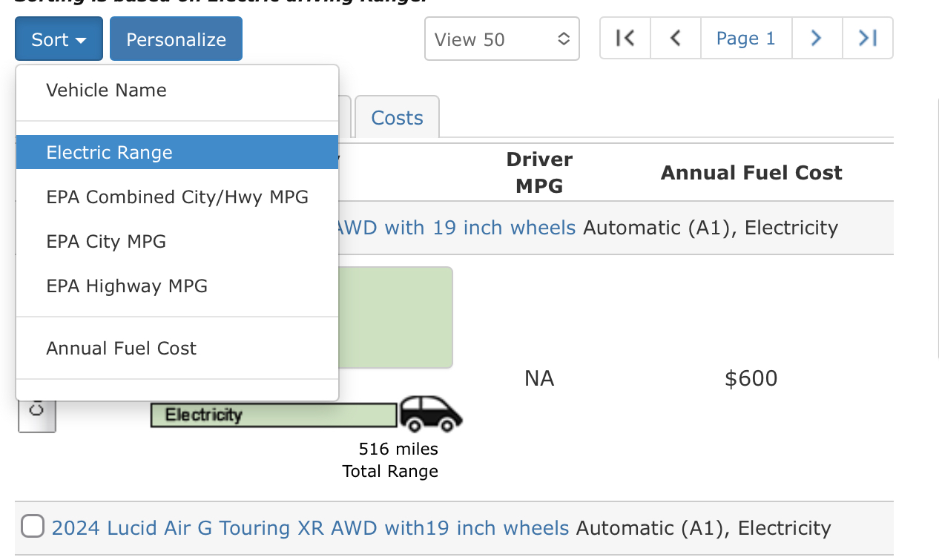This screenshot has width=939, height=560.
Task: Click the black car range icon
Action: [x=430, y=414]
